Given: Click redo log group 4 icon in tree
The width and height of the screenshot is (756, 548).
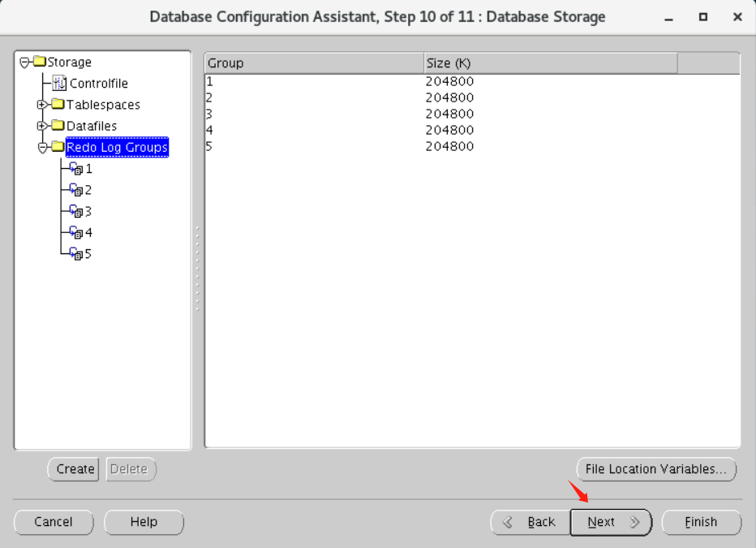Looking at the screenshot, I should click(x=76, y=232).
